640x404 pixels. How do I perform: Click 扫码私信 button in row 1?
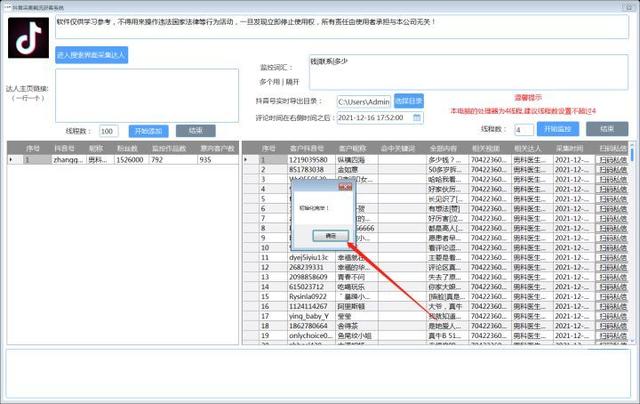(612, 160)
